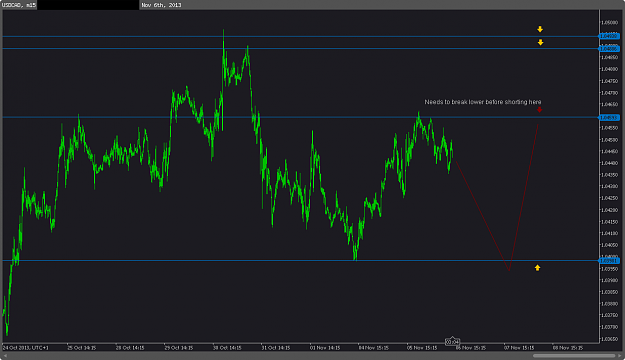Image resolution: width=625 pixels, height=360 pixels.
Task: Select the yellow up arrow below the lowest blue line
Action: (x=537, y=268)
